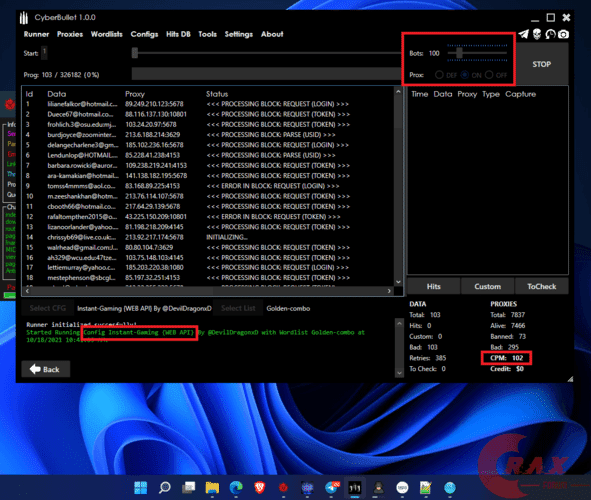Click the red bug icon in the taskbar
The height and width of the screenshot is (500, 591).
tap(283, 488)
